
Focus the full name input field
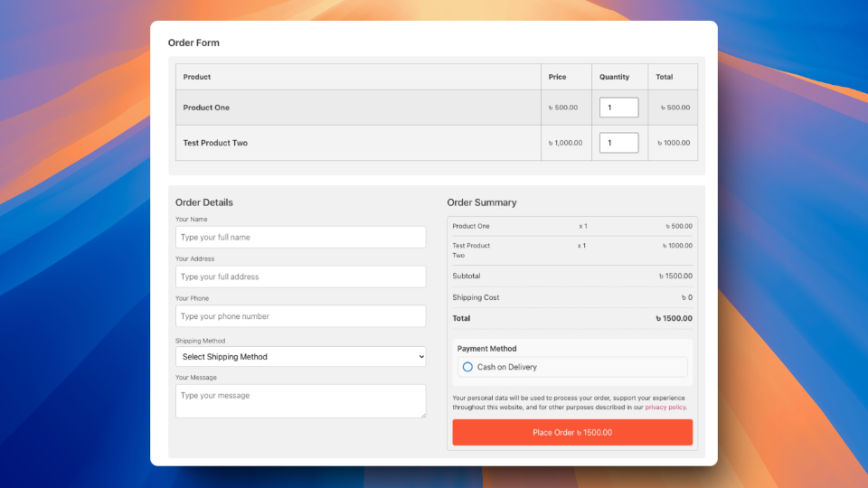300,238
